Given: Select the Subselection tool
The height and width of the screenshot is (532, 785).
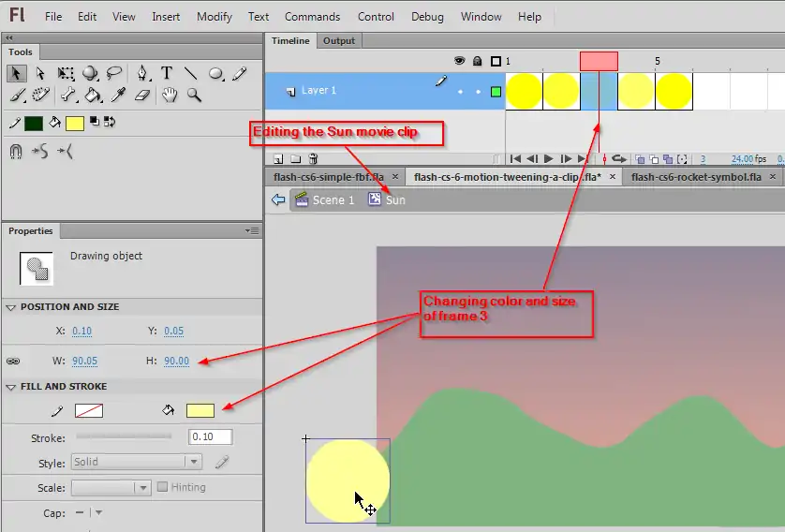Looking at the screenshot, I should pos(40,73).
